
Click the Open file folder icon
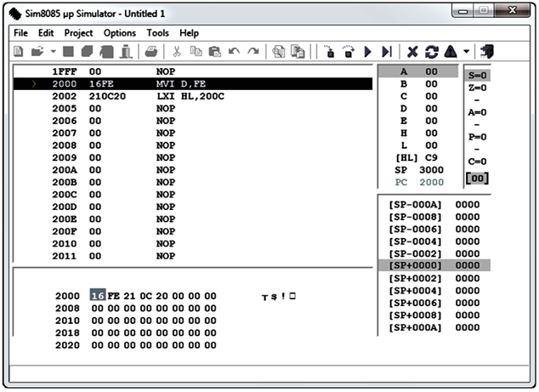(x=37, y=52)
